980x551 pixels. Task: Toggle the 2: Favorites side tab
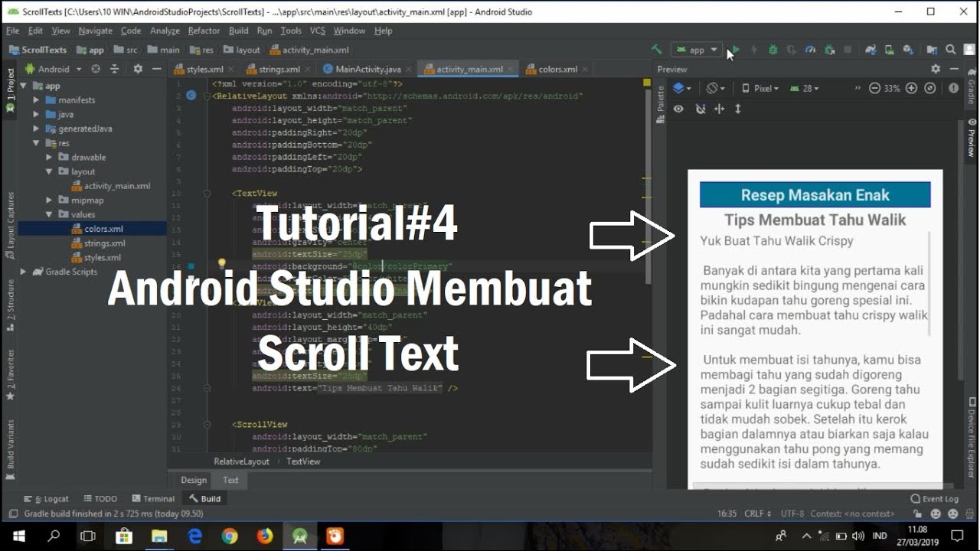coord(10,375)
